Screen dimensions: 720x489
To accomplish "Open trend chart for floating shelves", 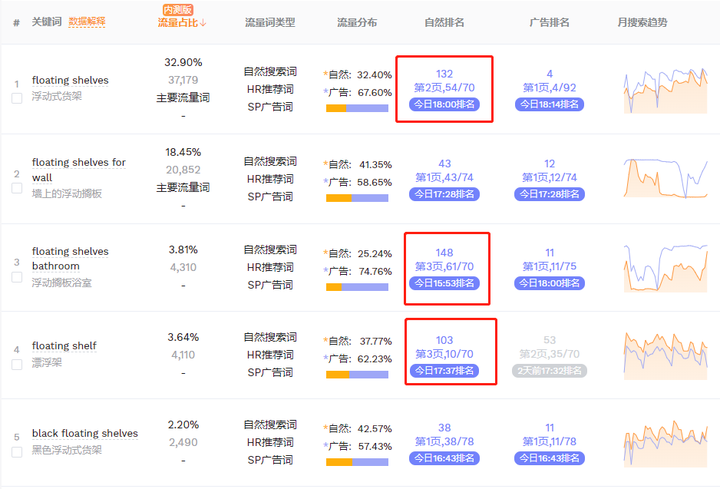I will [x=664, y=90].
